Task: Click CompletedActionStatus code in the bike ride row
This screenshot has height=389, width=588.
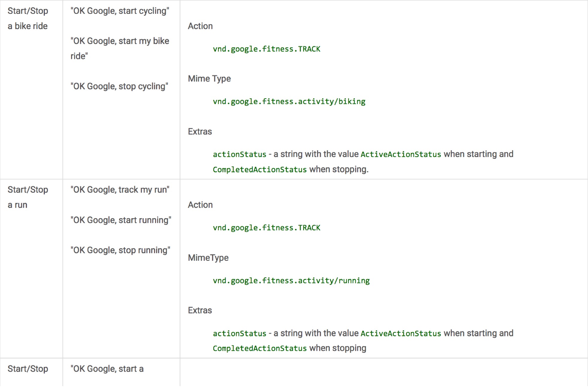Action: click(260, 170)
